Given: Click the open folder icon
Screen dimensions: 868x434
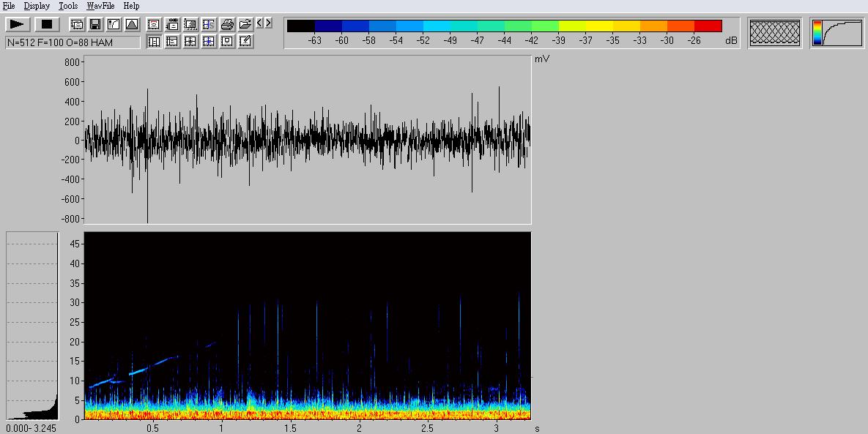Looking at the screenshot, I should [245, 24].
